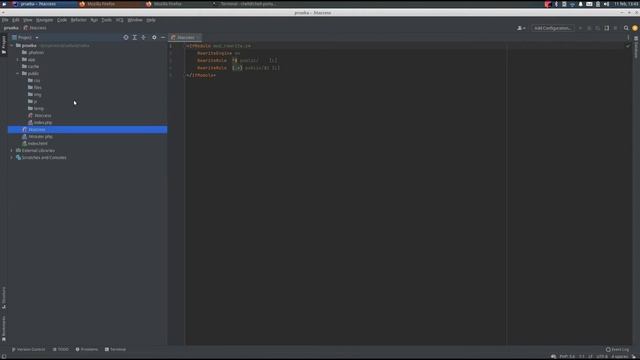Screen dimensions: 640x360
Task: Click the Bluetooth icon in system tray
Action: [556, 4]
